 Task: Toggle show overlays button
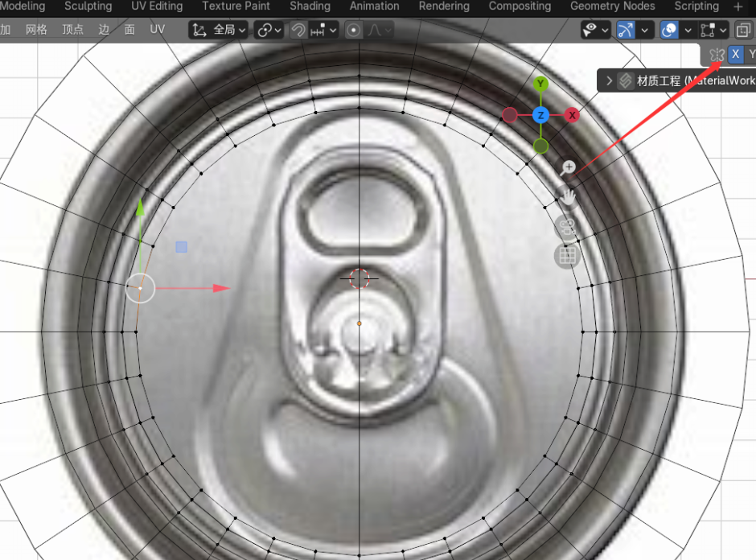(x=669, y=30)
